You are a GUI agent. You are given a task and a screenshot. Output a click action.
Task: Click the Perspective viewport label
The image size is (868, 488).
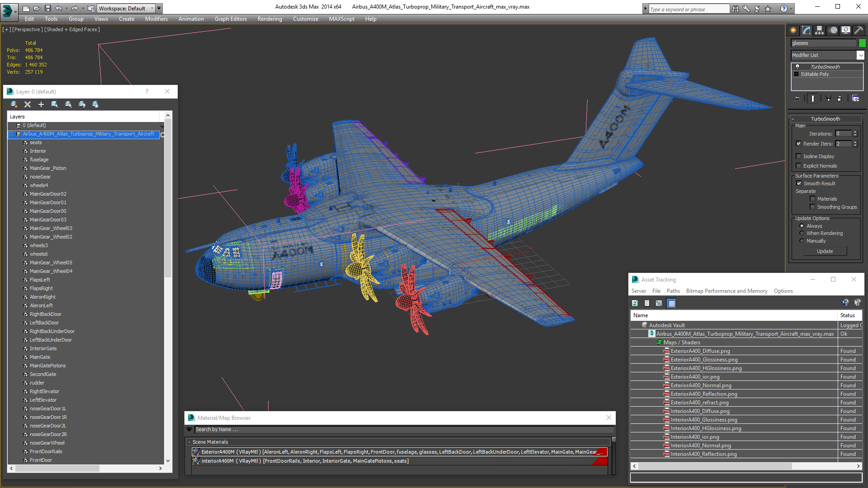pyautogui.click(x=27, y=29)
